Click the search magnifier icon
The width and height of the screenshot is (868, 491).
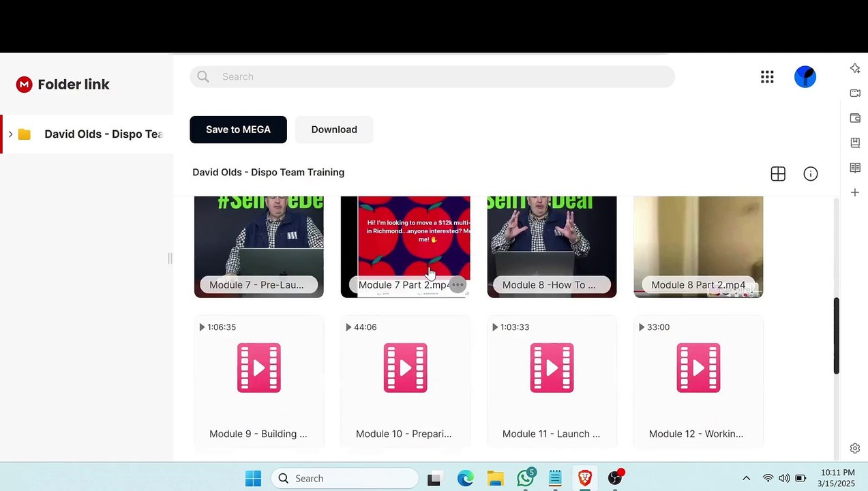pyautogui.click(x=203, y=77)
